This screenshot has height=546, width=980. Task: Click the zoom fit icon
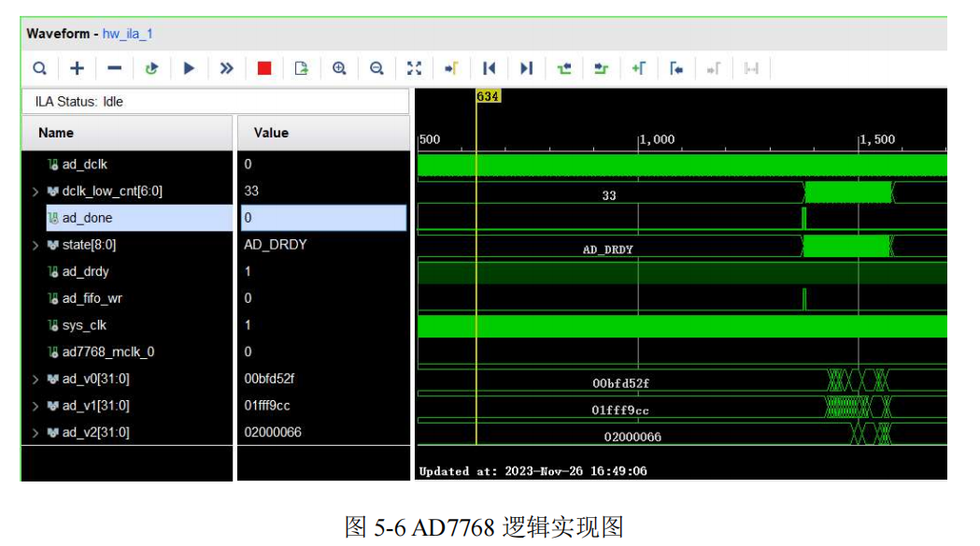pos(415,68)
